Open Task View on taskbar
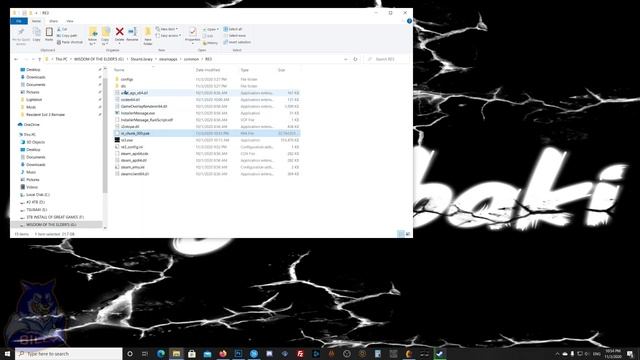The width and height of the screenshot is (640, 360). 145,353
